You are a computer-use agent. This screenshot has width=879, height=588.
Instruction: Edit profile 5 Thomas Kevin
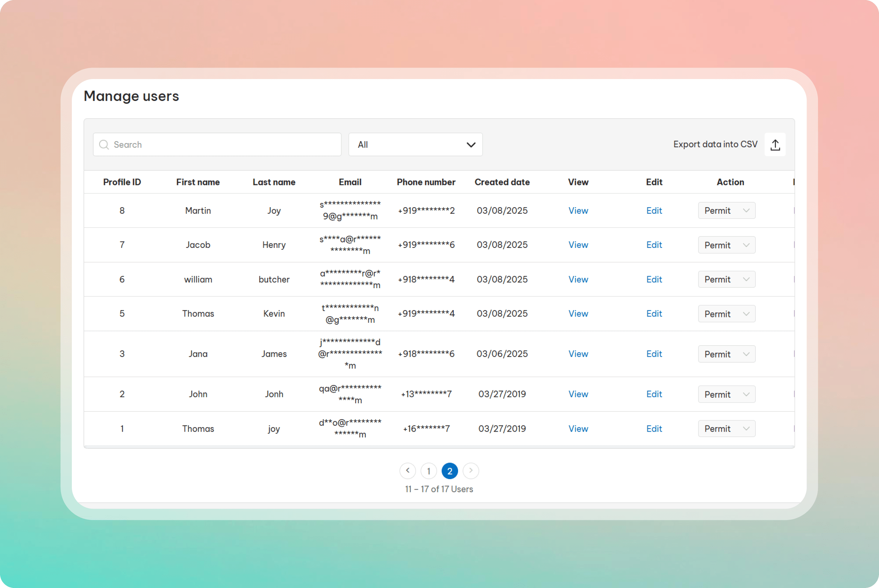pos(654,313)
